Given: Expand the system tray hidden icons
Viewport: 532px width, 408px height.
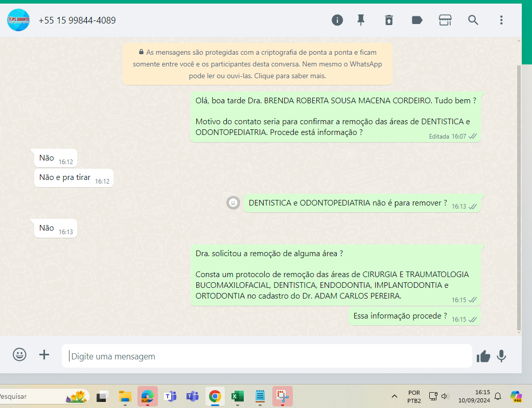Looking at the screenshot, I should pos(394,396).
